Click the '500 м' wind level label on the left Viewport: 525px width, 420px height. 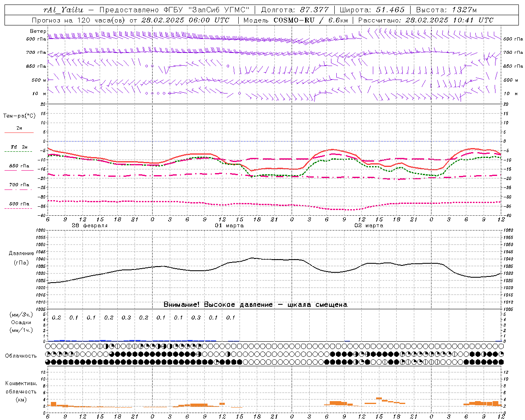pyautogui.click(x=39, y=80)
